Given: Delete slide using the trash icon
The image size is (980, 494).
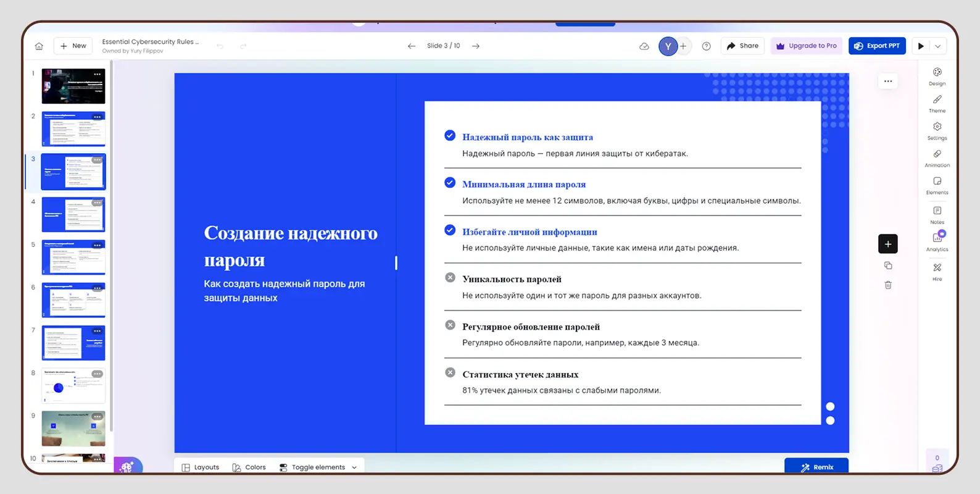Looking at the screenshot, I should point(888,285).
